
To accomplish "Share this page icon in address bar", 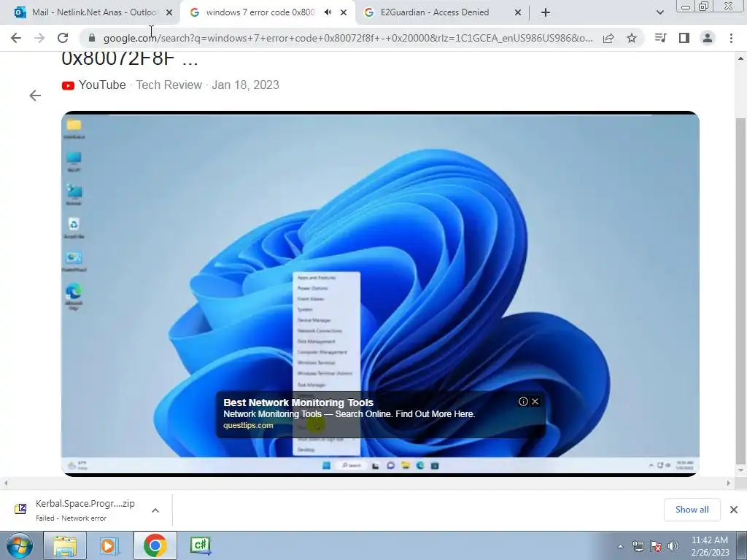I will click(x=608, y=38).
